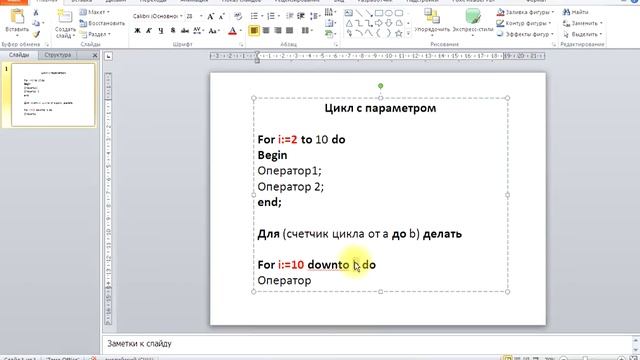Switch to Структура outline tab
Viewport: 640px width, 360px height.
point(58,55)
